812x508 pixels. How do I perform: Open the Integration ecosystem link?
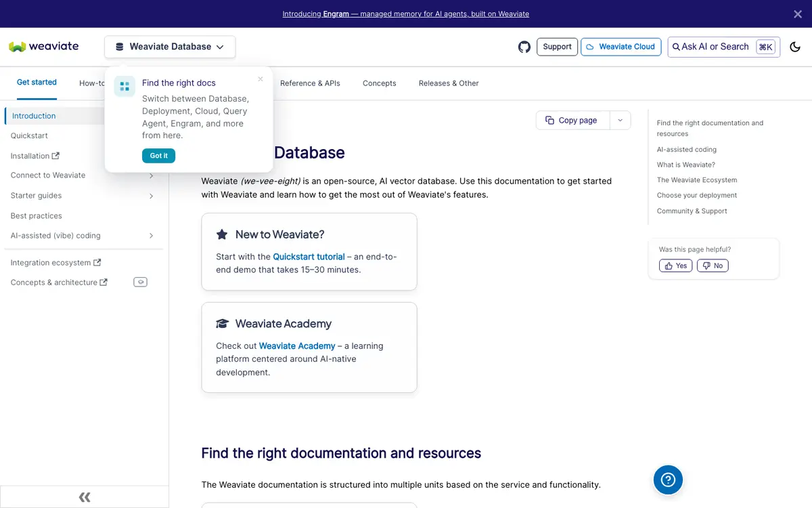point(56,263)
